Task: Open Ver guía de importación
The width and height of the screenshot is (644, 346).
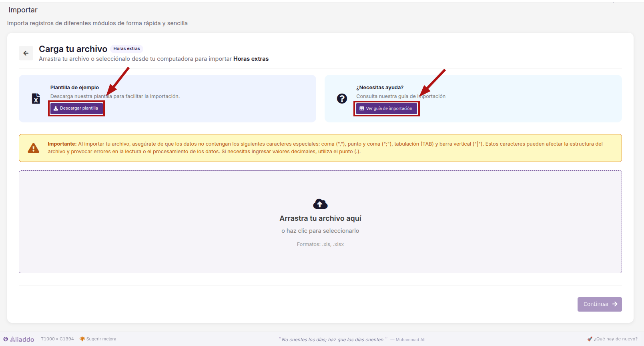Action: [387, 108]
